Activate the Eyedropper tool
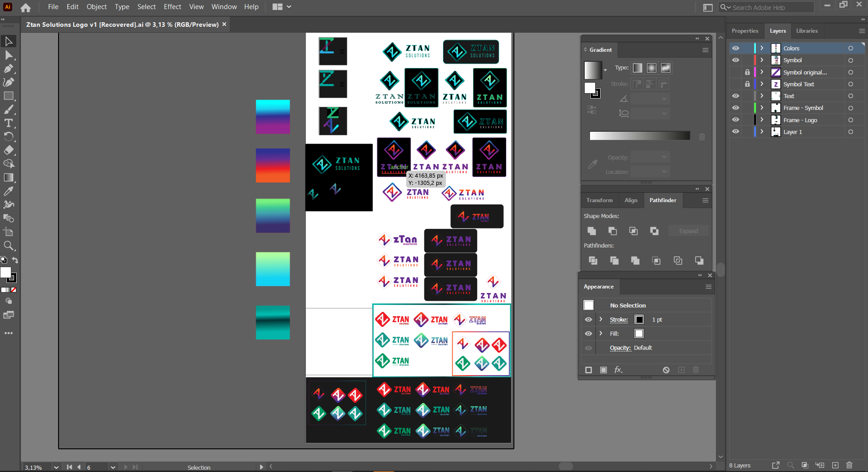868x472 pixels. (x=9, y=191)
